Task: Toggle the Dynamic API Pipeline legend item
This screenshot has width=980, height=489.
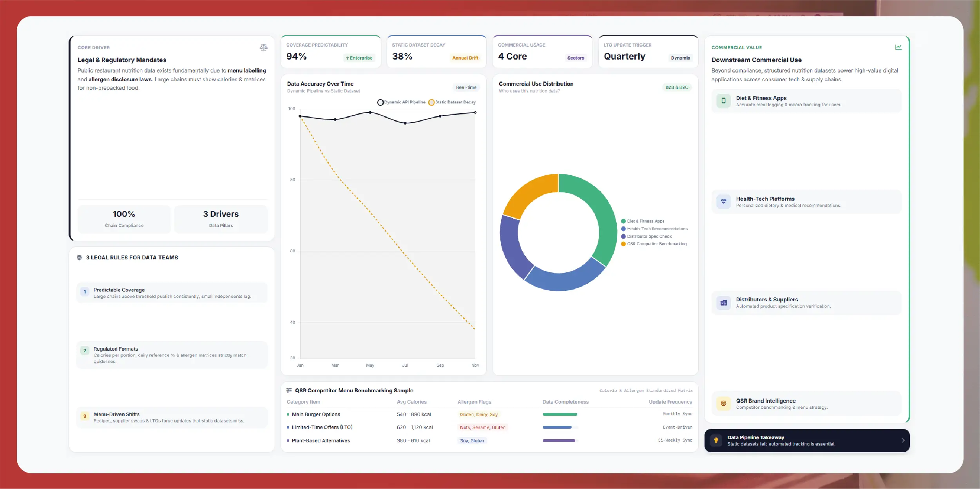Action: pos(401,102)
